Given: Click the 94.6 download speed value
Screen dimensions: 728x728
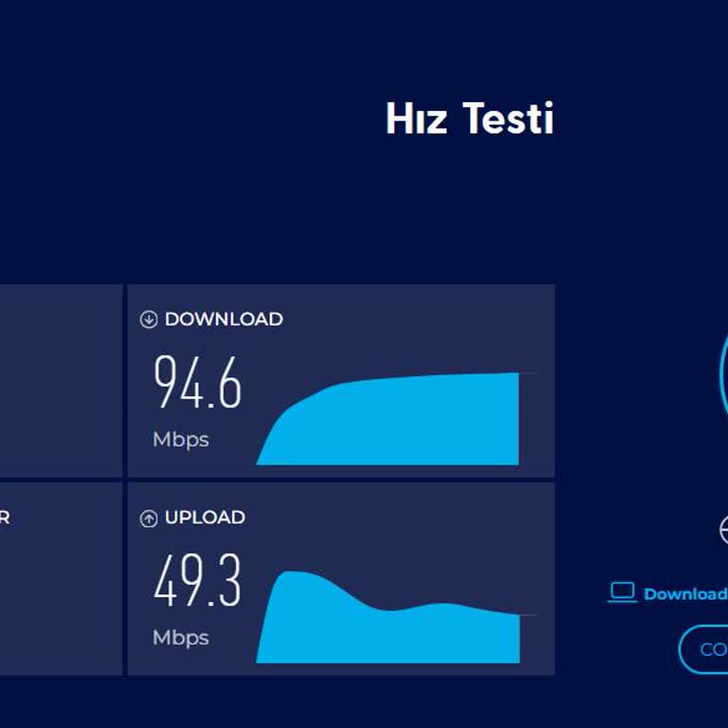Looking at the screenshot, I should (197, 382).
